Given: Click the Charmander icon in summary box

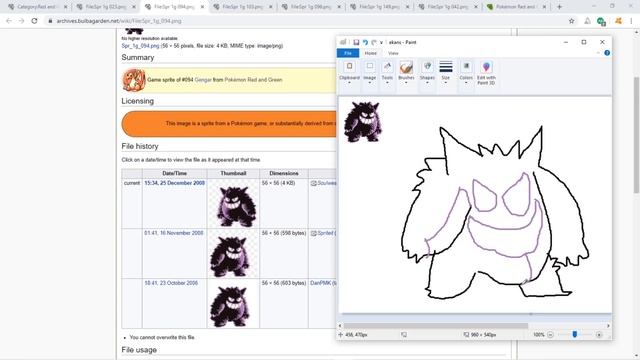Looking at the screenshot, I should [134, 80].
